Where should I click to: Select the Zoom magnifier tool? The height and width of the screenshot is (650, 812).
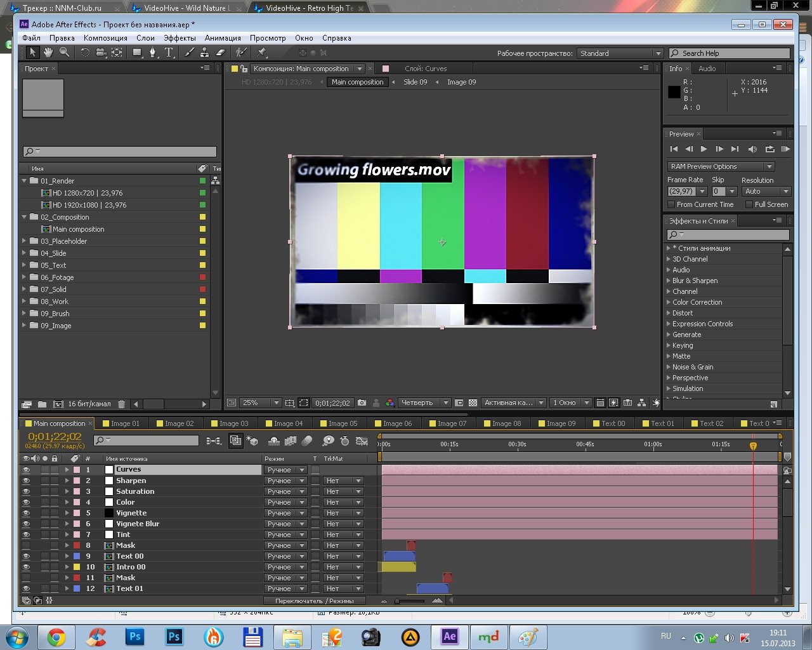(64, 53)
